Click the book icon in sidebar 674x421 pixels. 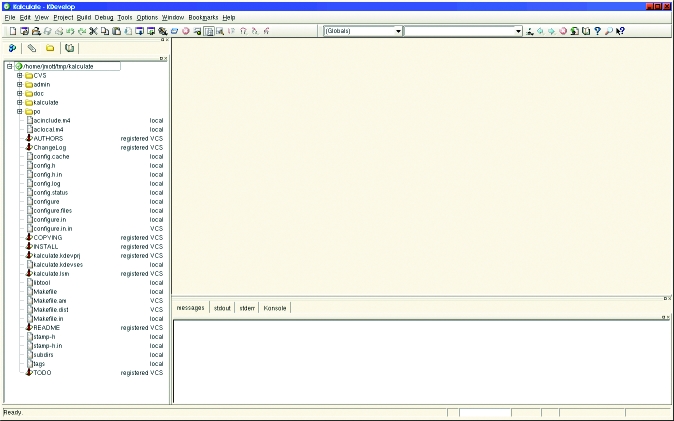(69, 47)
